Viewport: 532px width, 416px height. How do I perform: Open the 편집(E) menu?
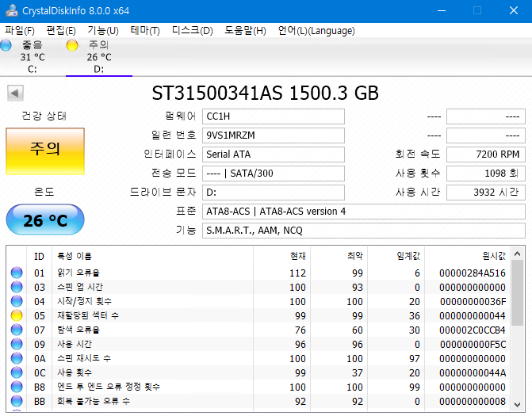61,31
